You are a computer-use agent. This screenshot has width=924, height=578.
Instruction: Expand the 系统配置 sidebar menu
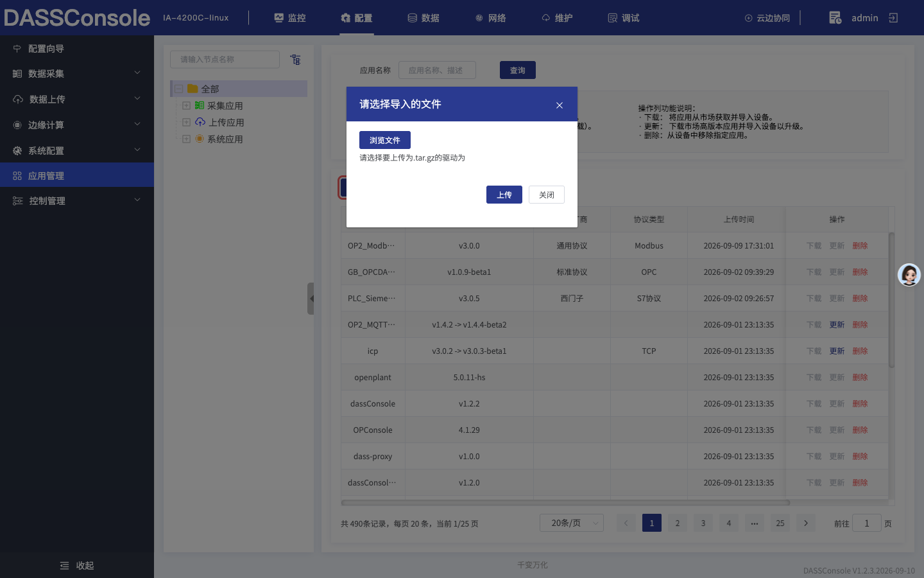[x=77, y=150]
